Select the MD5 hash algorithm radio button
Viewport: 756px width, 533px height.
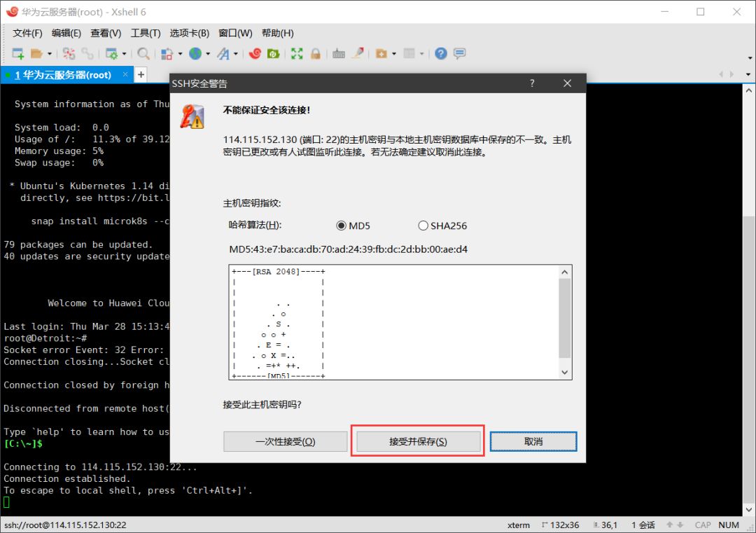tap(342, 226)
